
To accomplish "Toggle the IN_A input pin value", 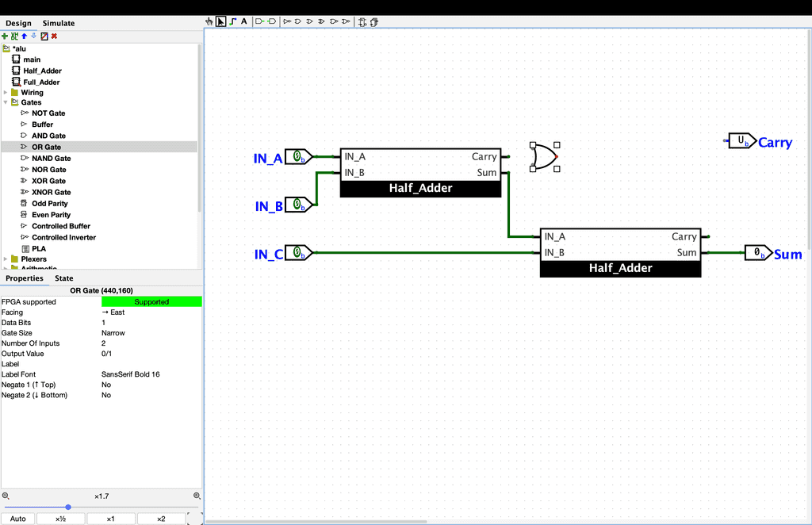I will coord(297,156).
